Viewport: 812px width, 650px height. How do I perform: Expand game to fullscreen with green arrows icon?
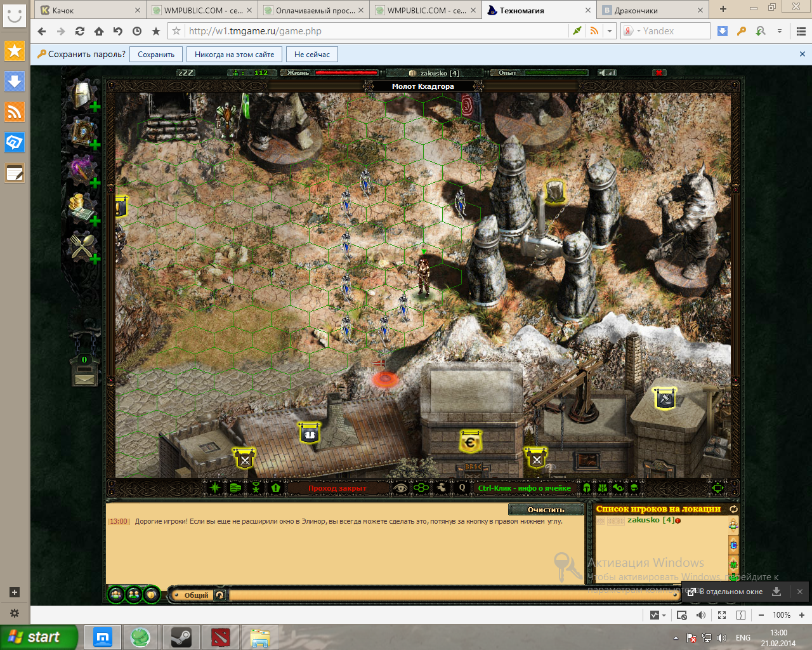[x=717, y=487]
